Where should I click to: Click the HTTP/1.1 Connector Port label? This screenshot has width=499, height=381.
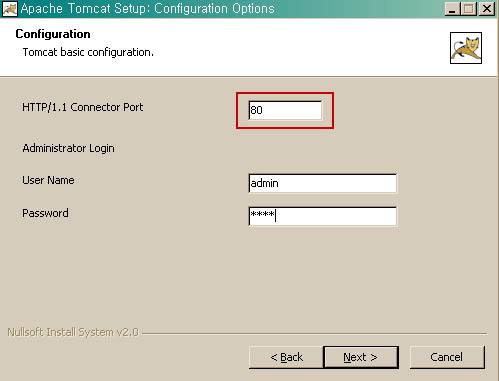tap(82, 107)
